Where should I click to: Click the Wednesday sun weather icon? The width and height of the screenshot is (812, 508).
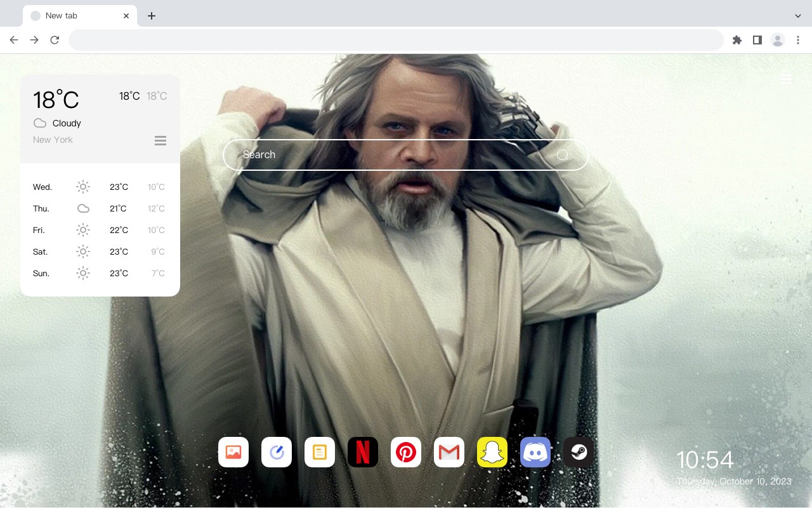point(83,187)
